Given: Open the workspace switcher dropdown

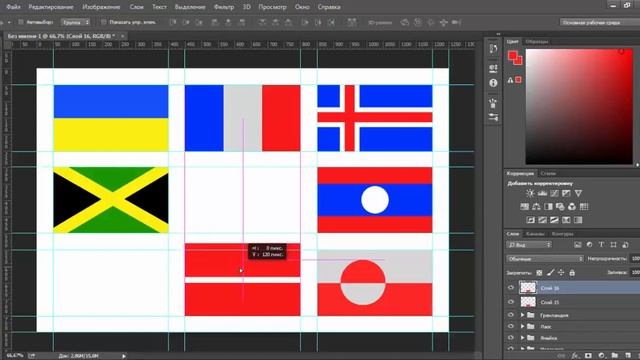Looking at the screenshot, I should (x=599, y=22).
